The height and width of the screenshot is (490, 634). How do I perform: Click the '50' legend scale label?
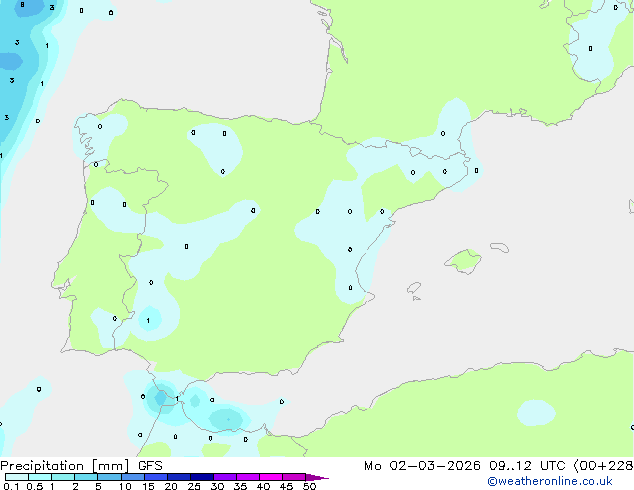point(310,486)
